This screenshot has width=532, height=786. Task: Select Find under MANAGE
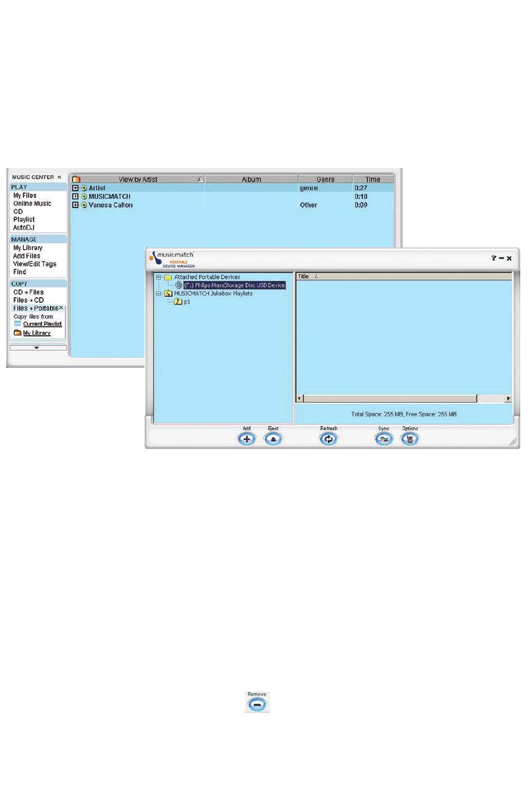20,272
